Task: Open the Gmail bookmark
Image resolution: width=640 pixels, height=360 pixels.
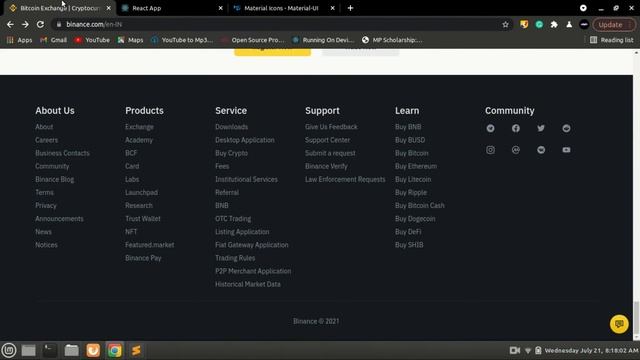Action: (53, 40)
